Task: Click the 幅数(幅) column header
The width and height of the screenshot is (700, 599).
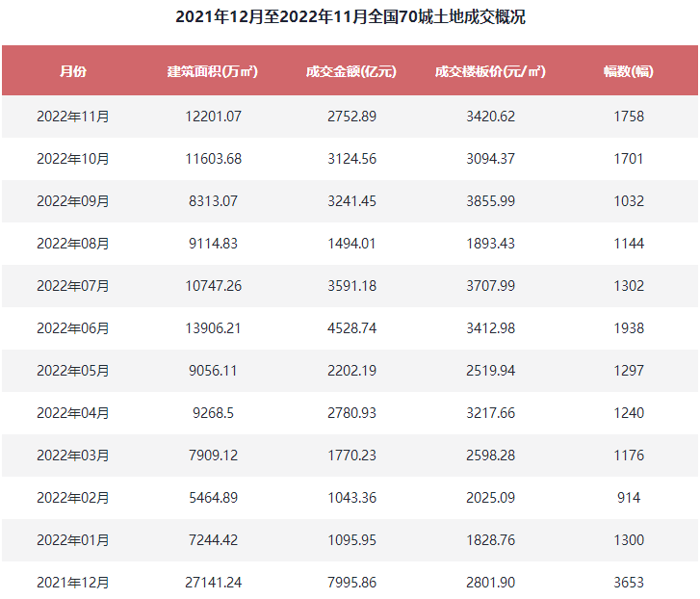Action: [x=629, y=71]
